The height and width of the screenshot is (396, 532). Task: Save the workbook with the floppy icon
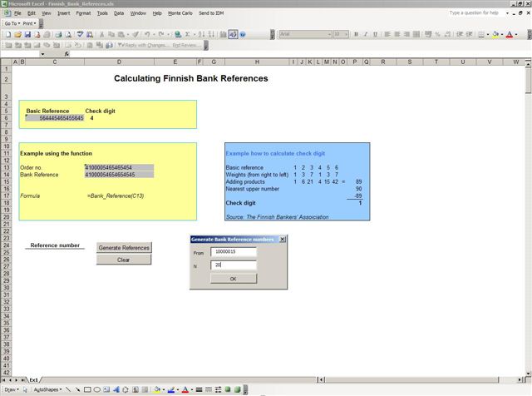pyautogui.click(x=27, y=34)
